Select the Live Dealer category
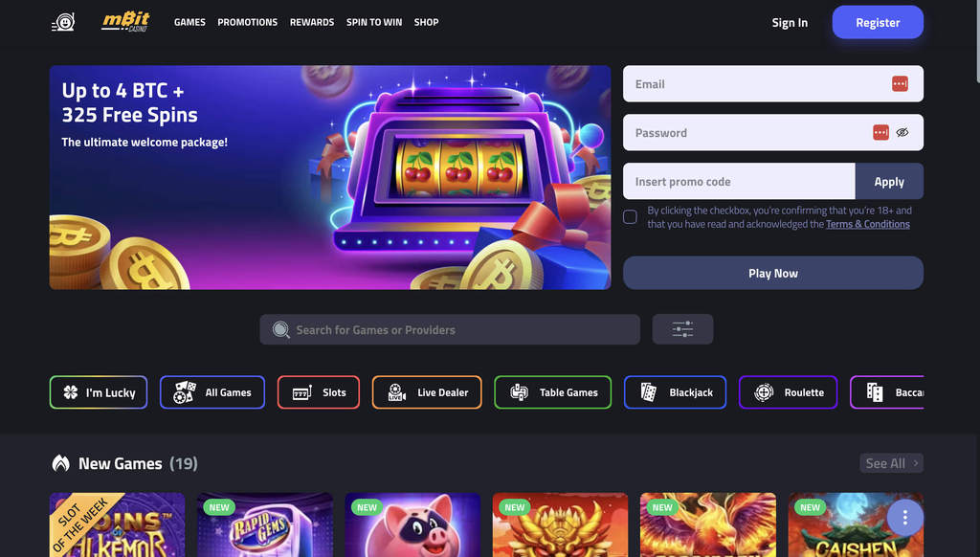The image size is (980, 557). 427,392
